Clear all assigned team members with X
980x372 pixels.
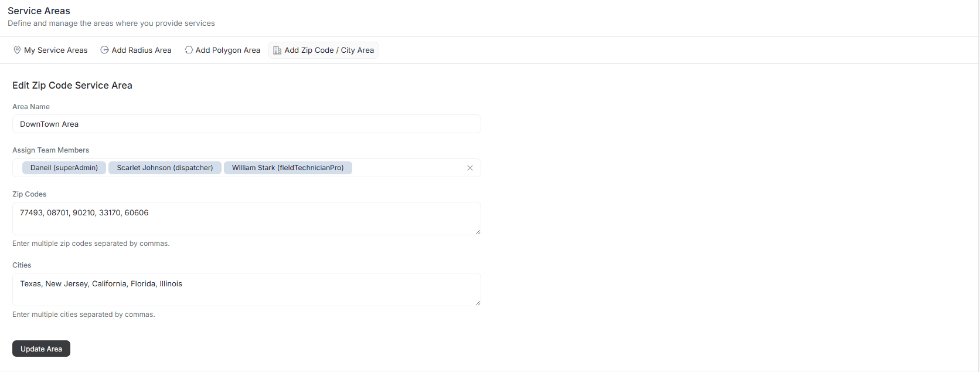coord(469,168)
